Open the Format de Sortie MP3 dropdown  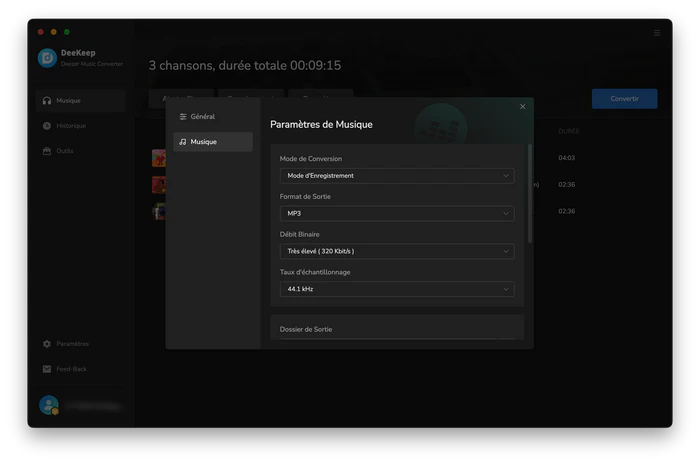397,213
